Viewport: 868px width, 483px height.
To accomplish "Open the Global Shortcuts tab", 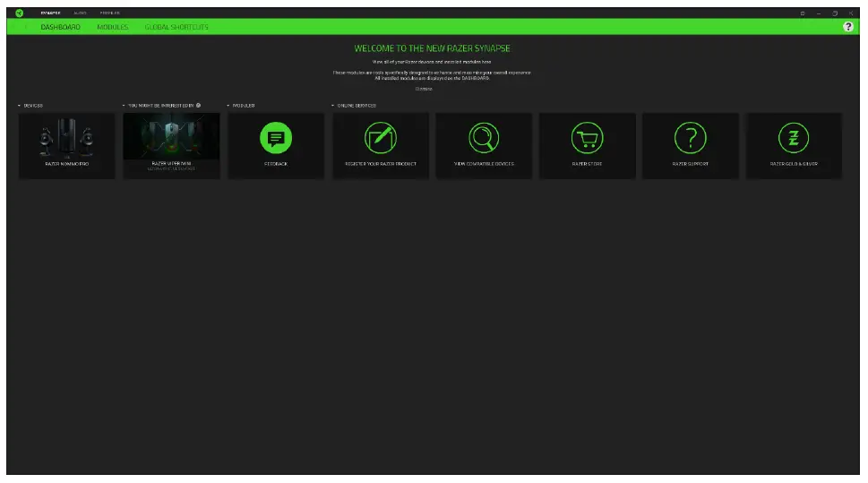I will click(176, 27).
